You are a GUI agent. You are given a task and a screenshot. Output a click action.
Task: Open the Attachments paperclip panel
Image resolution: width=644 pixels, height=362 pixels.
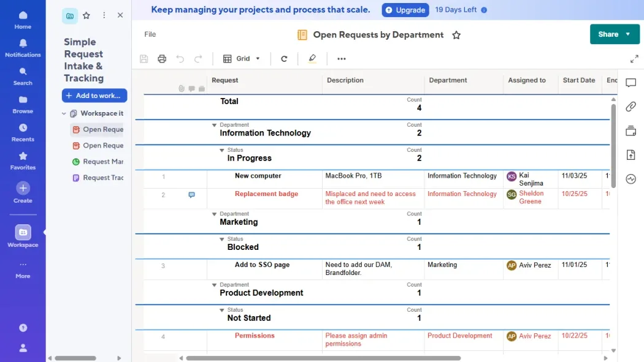[631, 107]
